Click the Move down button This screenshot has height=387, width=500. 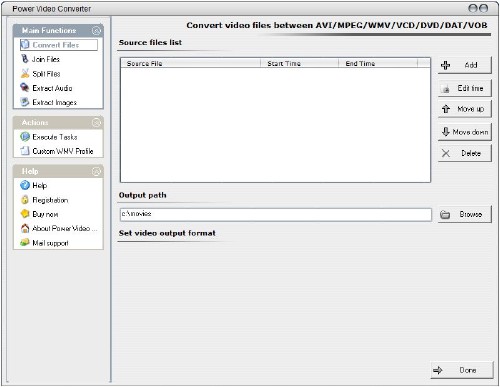[x=464, y=132]
